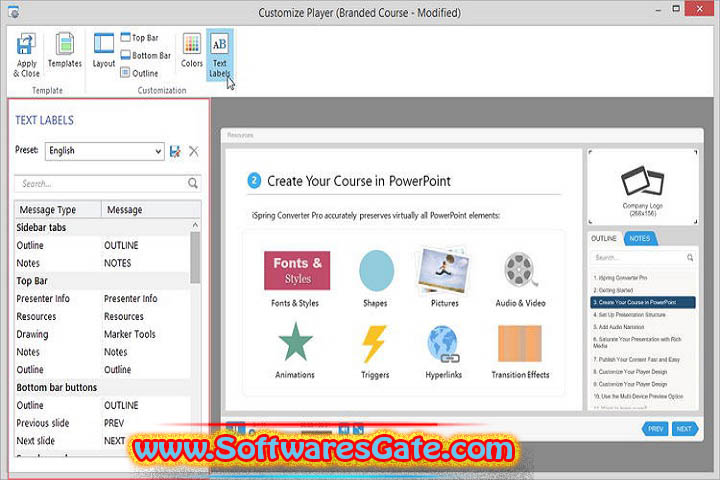Edit the OUTLINE message under Sidebar tabs
720x480 pixels.
pyautogui.click(x=146, y=246)
